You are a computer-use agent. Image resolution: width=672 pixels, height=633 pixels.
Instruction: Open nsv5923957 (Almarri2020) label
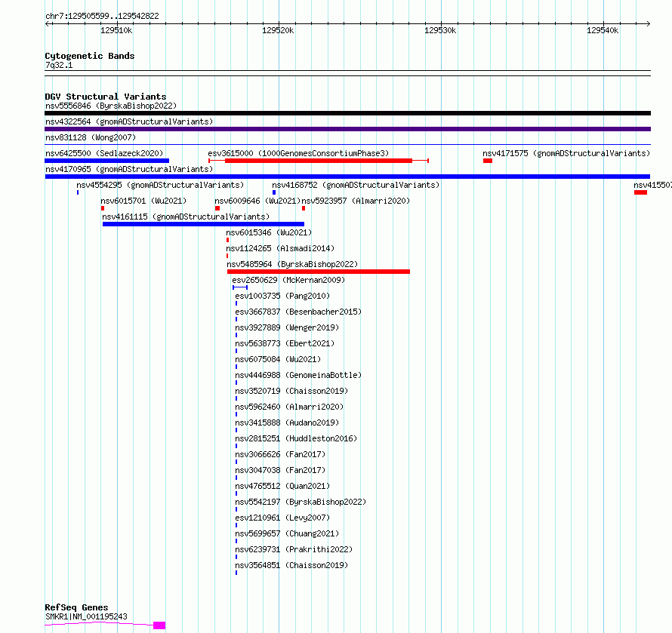(x=356, y=201)
